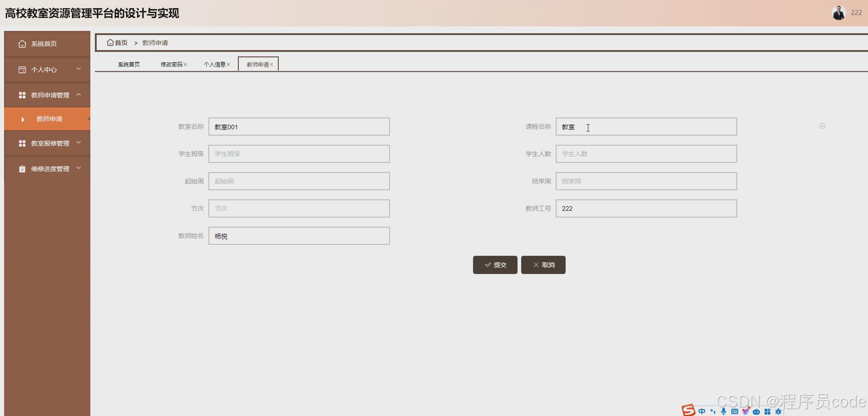Screen dimensions: 868x416
Task: Switch to the 系统首页 tab
Action: 129,64
